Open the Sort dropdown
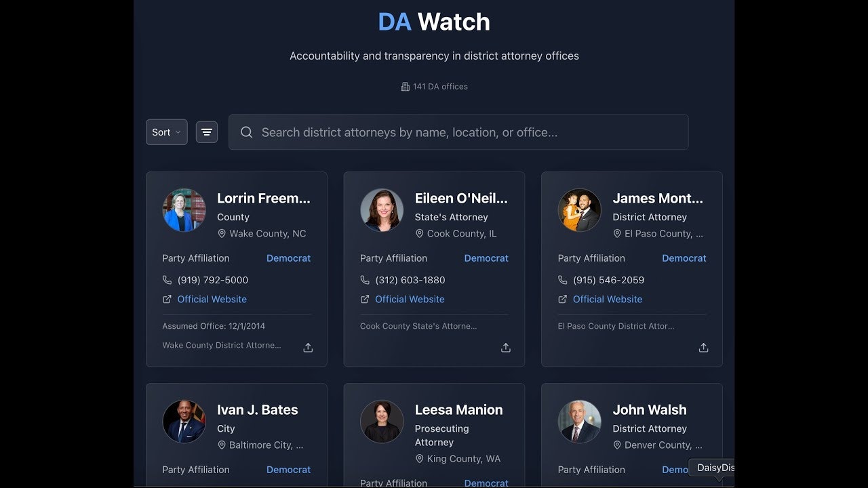Viewport: 868px width, 488px height. tap(166, 131)
